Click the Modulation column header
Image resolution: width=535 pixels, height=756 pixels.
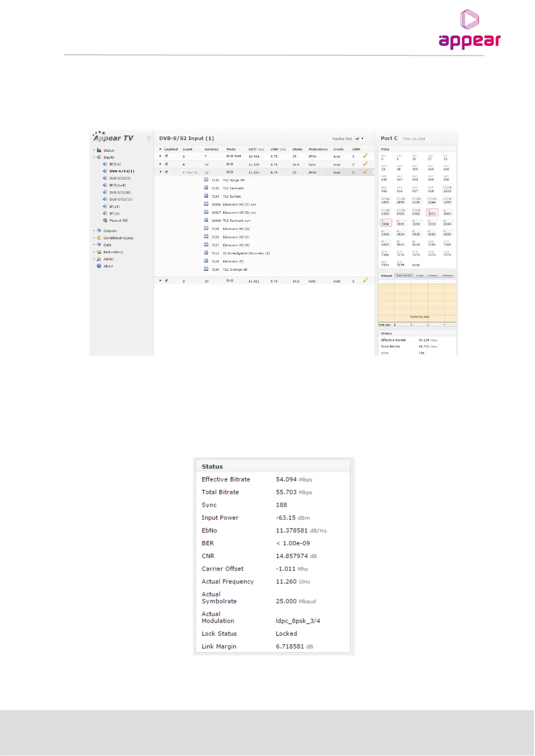318,149
